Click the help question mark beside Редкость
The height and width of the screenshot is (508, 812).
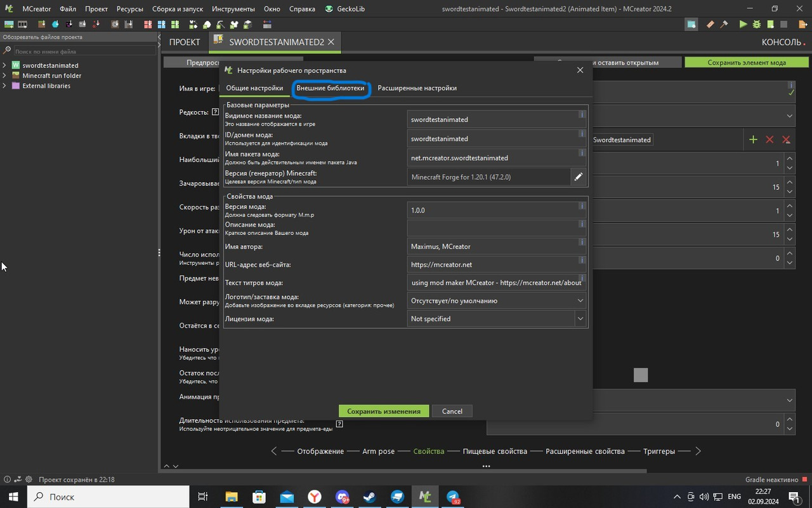click(216, 112)
